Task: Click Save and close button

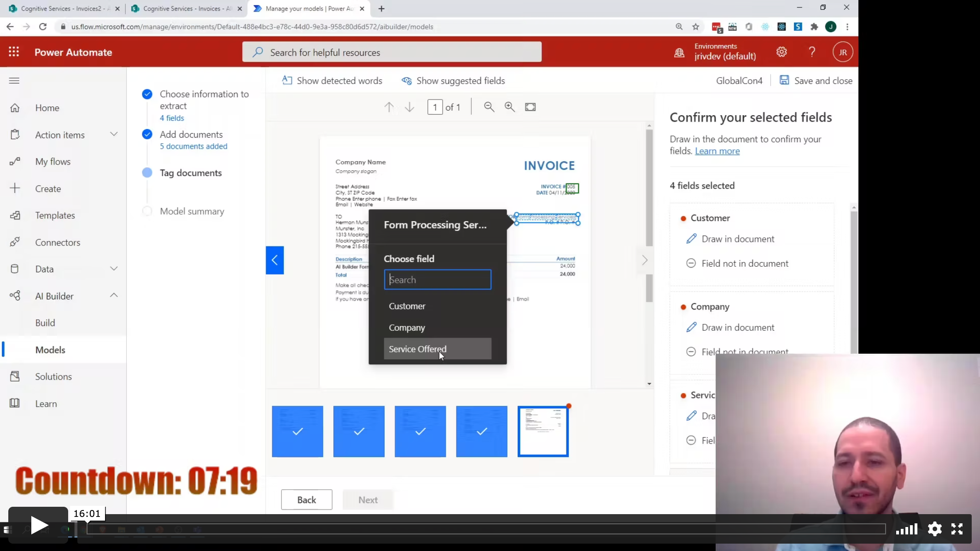Action: 816,81
